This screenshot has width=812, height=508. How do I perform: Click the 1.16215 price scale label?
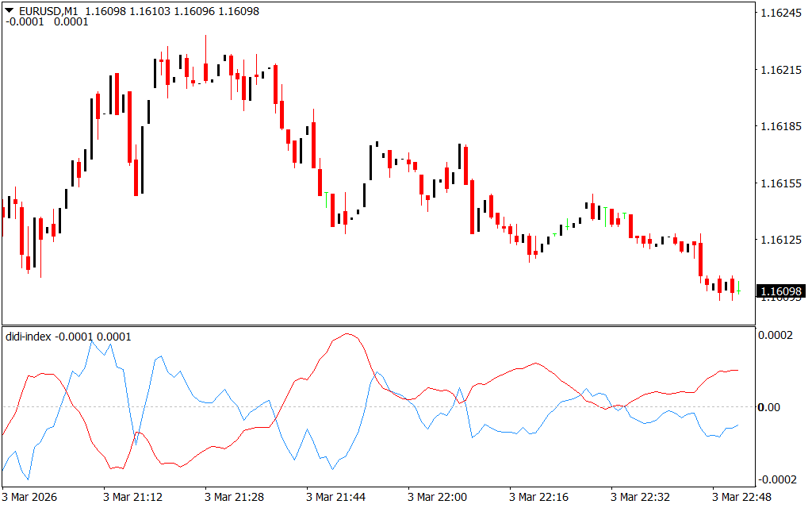(x=781, y=70)
